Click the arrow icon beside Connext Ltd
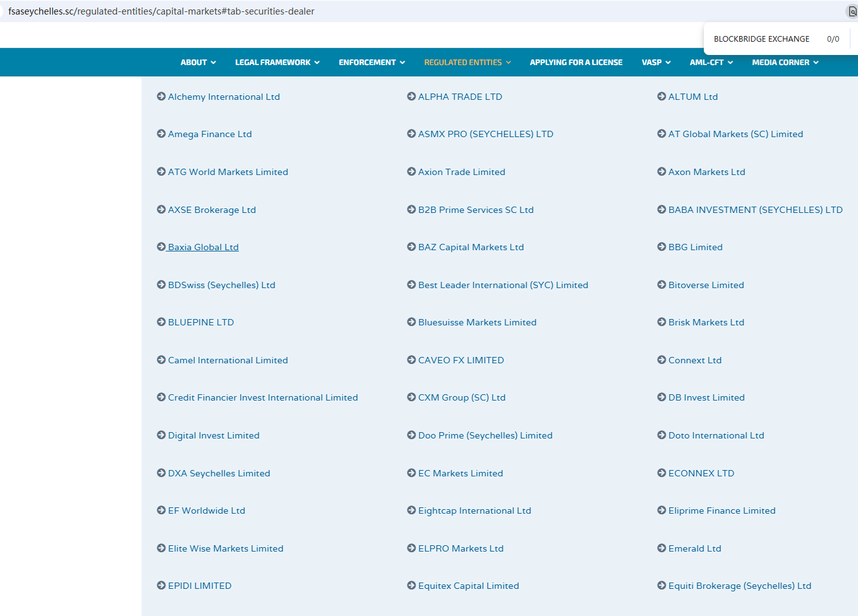858x616 pixels. 662,360
